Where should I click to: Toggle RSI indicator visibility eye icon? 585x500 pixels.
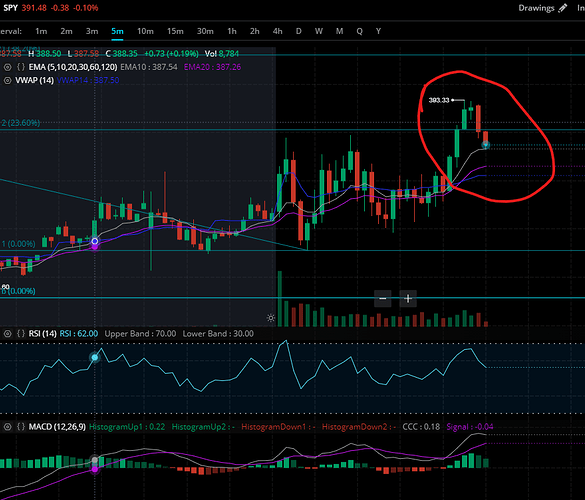coord(7,334)
